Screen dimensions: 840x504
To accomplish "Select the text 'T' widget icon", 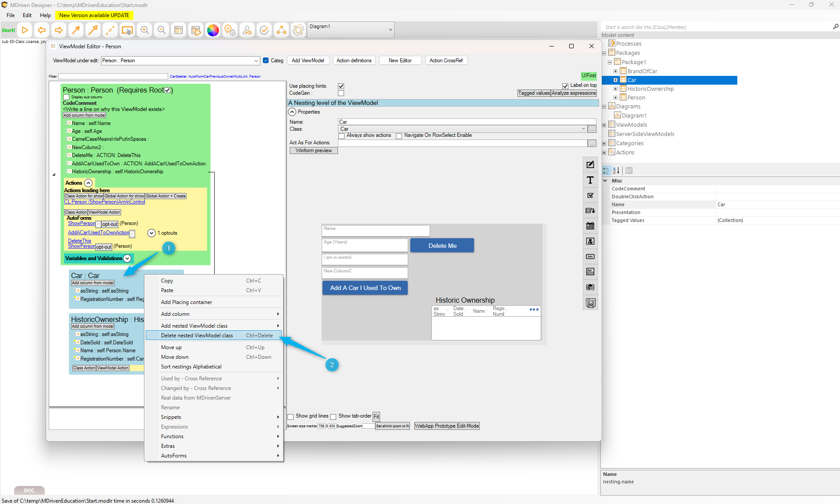I will point(590,180).
